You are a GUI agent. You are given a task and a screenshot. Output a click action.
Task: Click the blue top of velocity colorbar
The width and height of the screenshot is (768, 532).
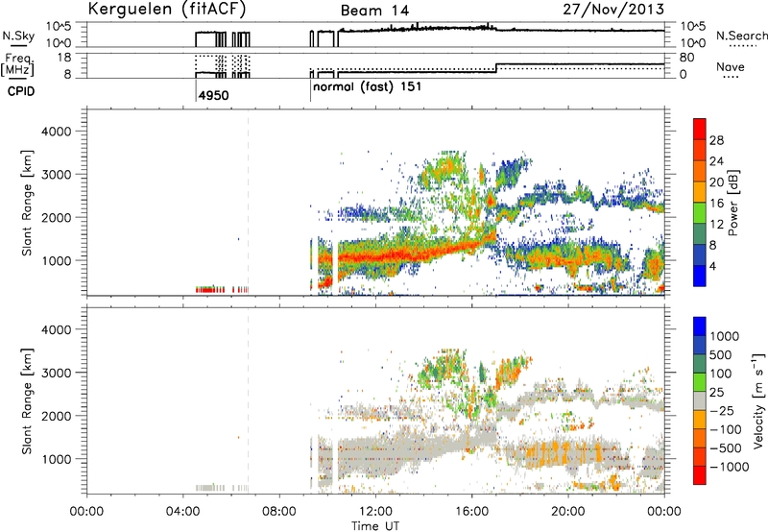700,326
